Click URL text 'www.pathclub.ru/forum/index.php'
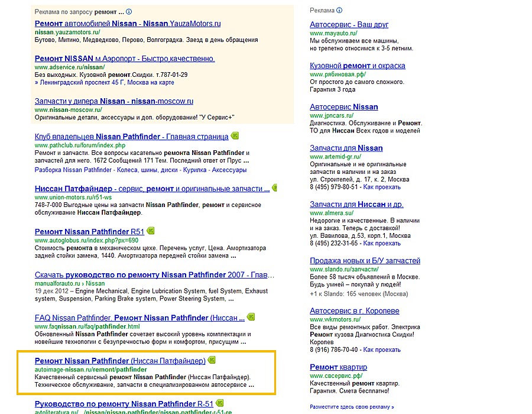This screenshot has width=532, height=414. point(80,145)
